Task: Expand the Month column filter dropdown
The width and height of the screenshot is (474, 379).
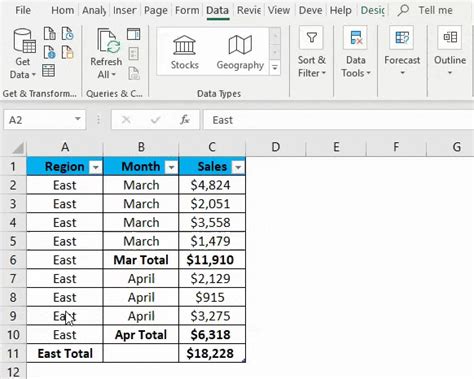Action: click(171, 167)
